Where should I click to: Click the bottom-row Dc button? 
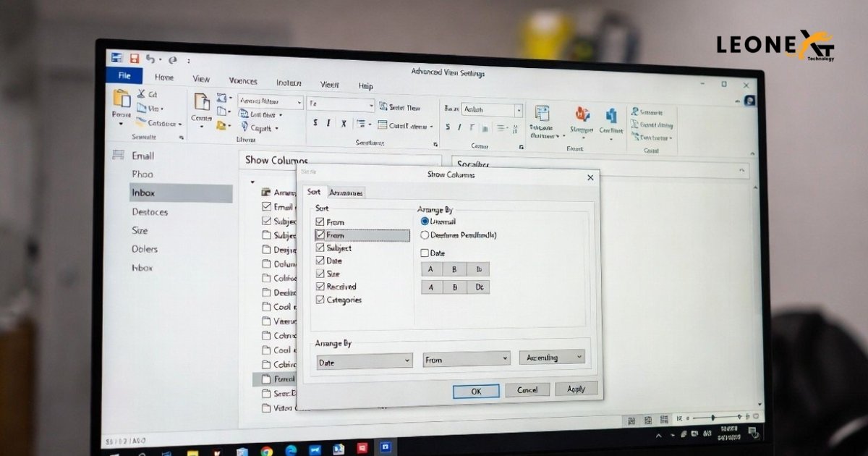coord(478,287)
